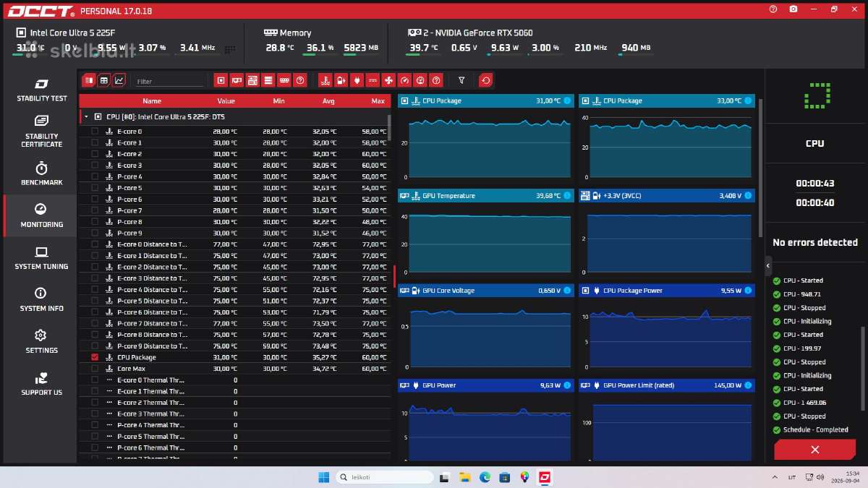Open Microsoft Edge from the taskbar
The height and width of the screenshot is (488, 868).
coord(485,477)
